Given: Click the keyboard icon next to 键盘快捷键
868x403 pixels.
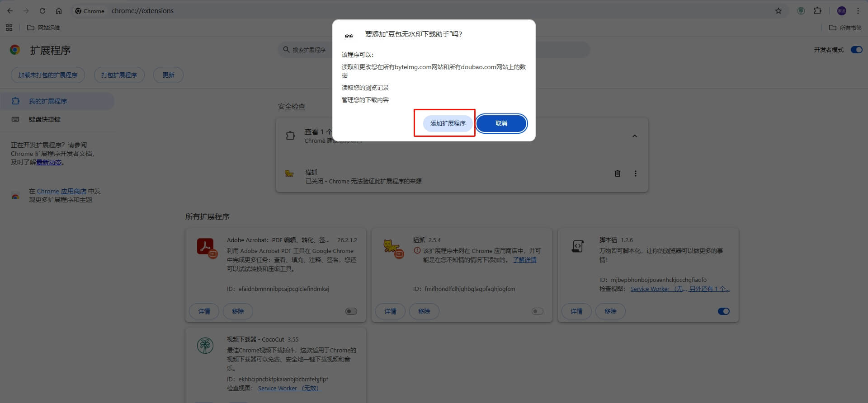Looking at the screenshot, I should pyautogui.click(x=15, y=119).
